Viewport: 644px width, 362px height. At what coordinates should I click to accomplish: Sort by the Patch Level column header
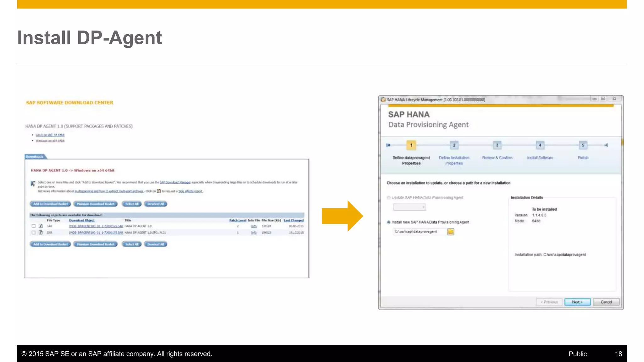(x=238, y=220)
